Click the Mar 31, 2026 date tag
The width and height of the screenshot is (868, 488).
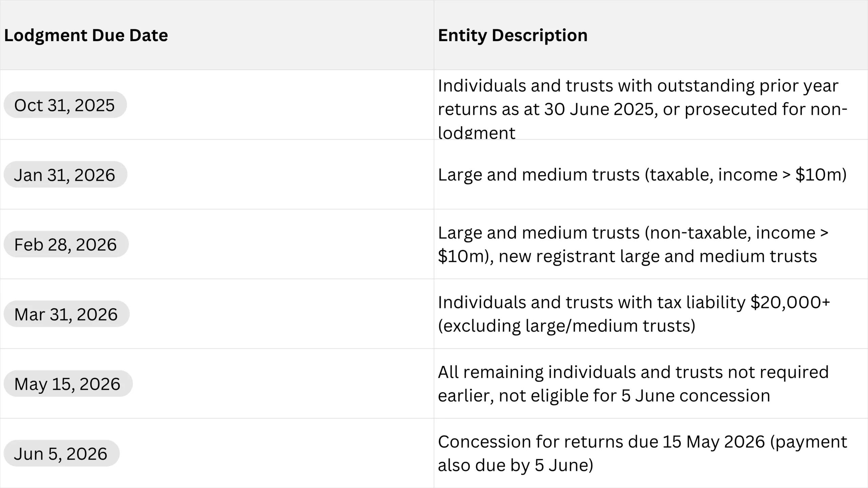click(66, 314)
